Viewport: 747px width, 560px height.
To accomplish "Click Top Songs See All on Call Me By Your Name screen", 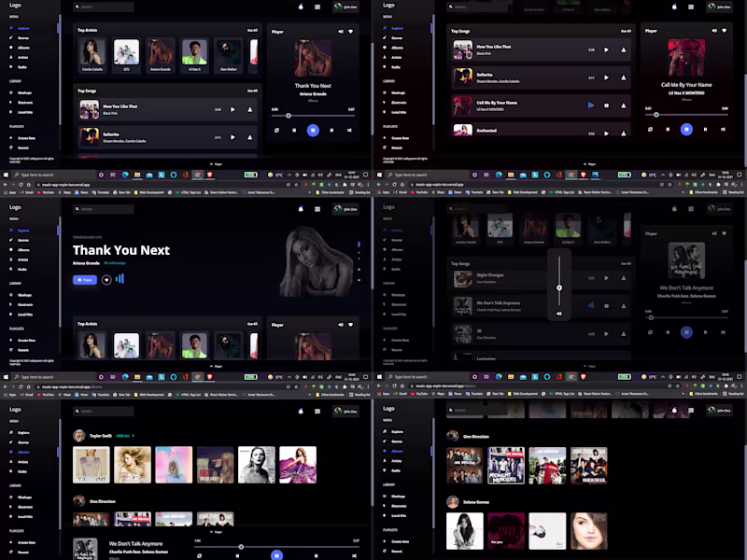I will [626, 31].
